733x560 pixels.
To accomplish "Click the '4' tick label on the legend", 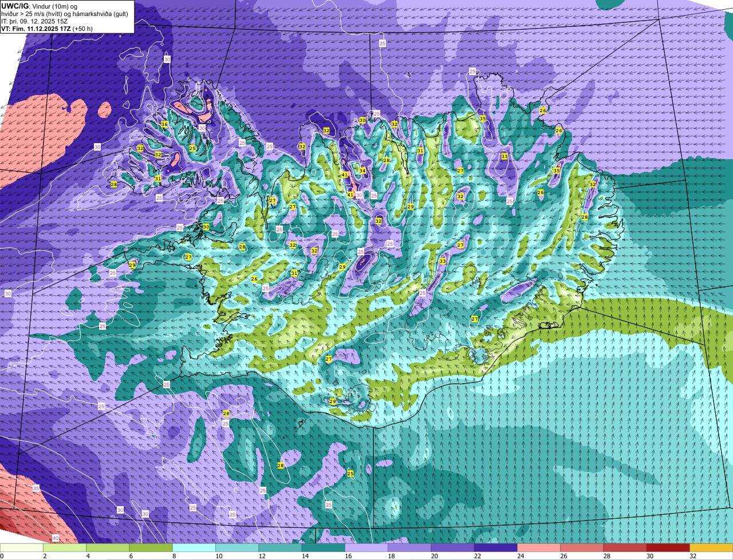I will (x=87, y=556).
